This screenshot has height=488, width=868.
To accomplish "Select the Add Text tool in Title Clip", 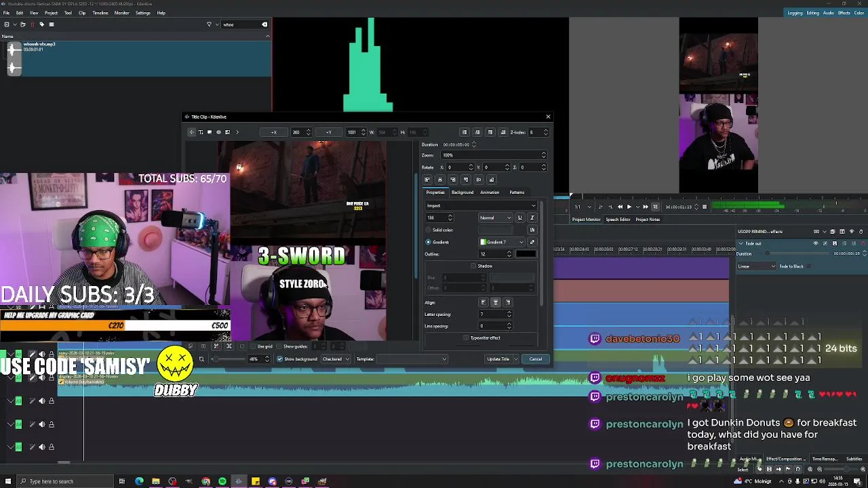I will click(201, 132).
